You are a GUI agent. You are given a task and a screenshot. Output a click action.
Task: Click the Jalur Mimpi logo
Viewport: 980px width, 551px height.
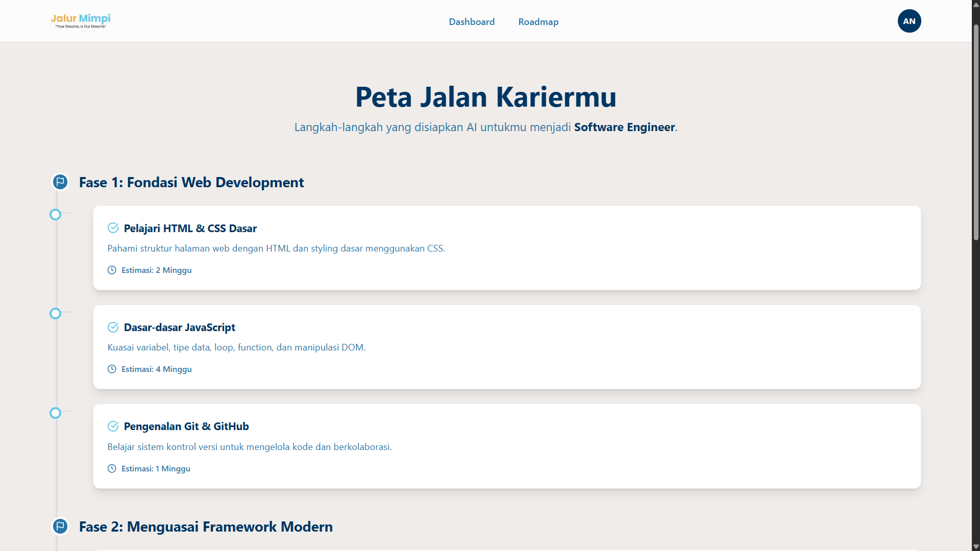point(81,21)
